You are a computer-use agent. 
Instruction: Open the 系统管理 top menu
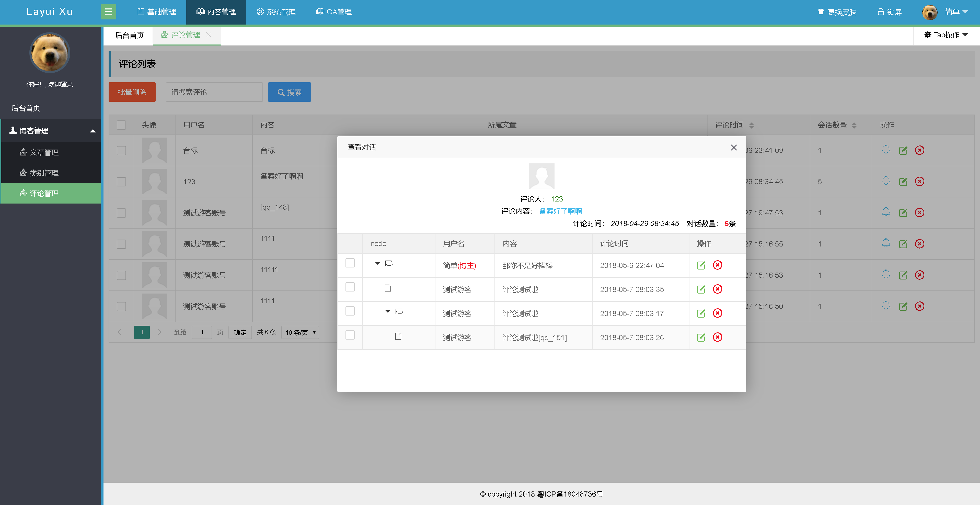(x=276, y=12)
